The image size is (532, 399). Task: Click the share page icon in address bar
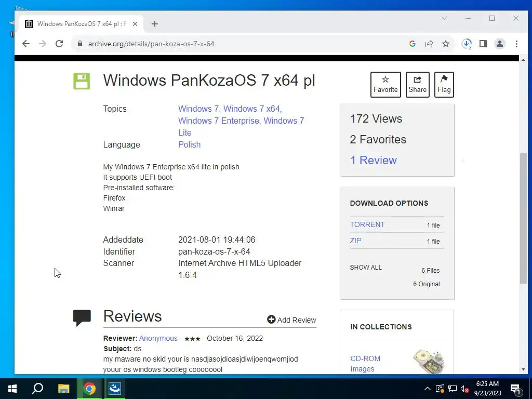pos(429,44)
